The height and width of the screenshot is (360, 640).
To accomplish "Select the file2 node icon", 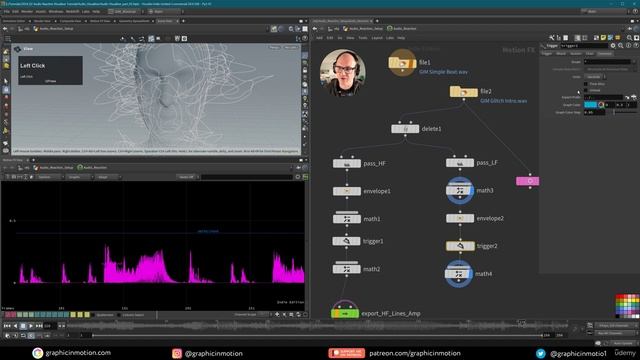I will tap(463, 92).
